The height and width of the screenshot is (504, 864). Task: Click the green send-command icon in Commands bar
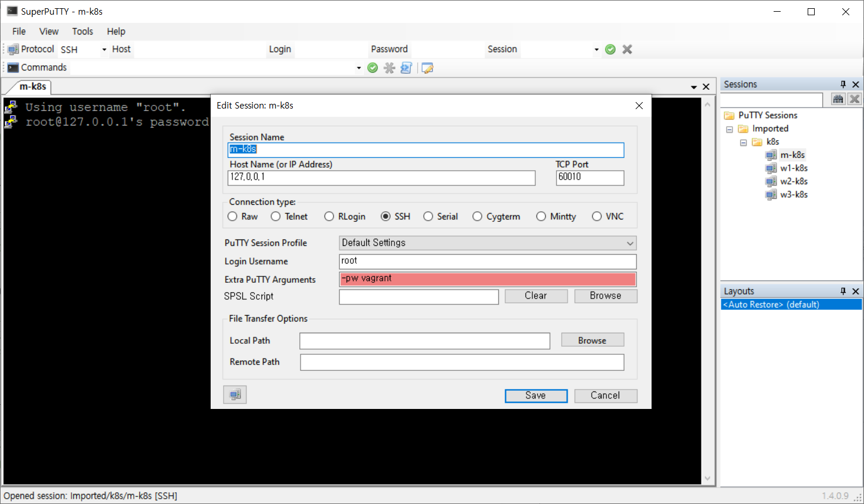(x=373, y=68)
